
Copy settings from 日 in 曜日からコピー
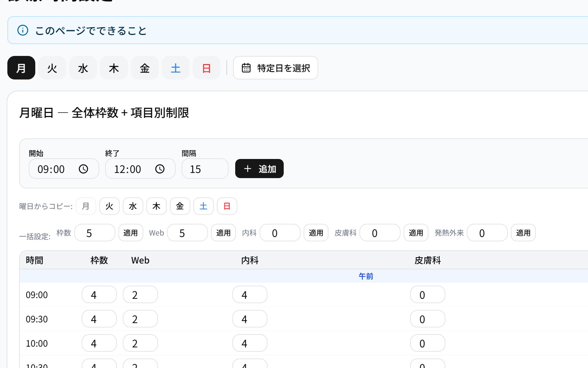tap(227, 206)
